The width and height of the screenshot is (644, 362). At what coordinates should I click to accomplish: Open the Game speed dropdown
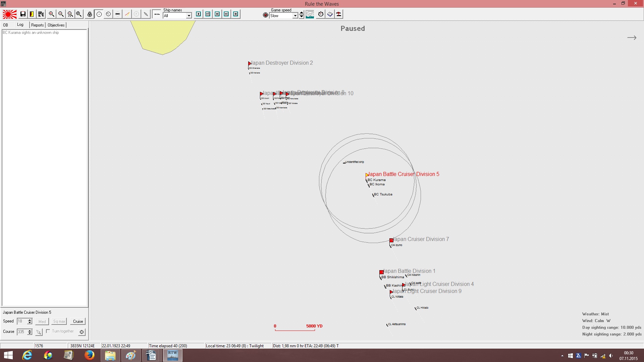coord(295,16)
